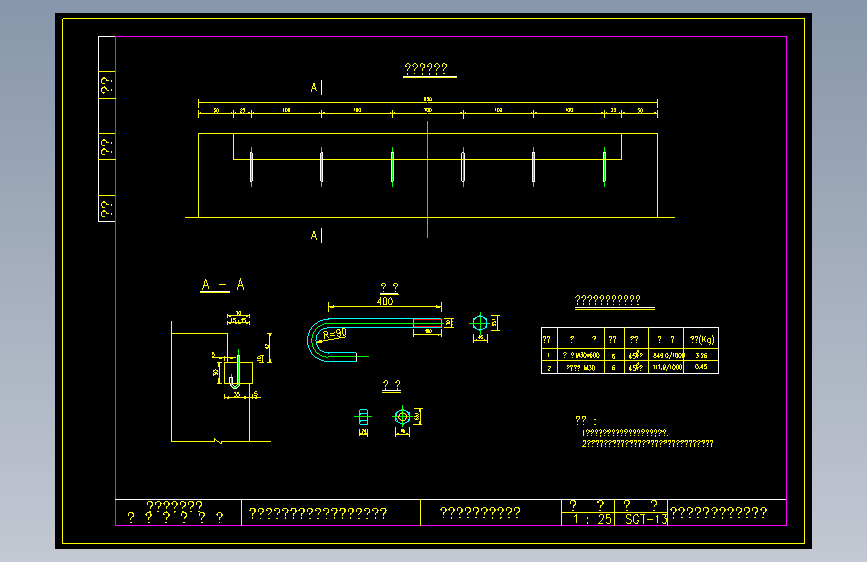Click the "0.45" weight cell
The image size is (867, 562).
701,367
